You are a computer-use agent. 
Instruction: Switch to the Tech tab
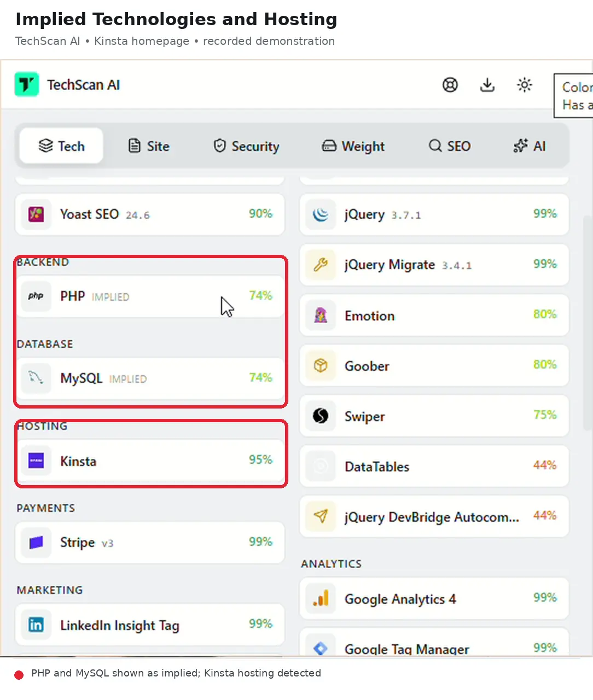61,146
